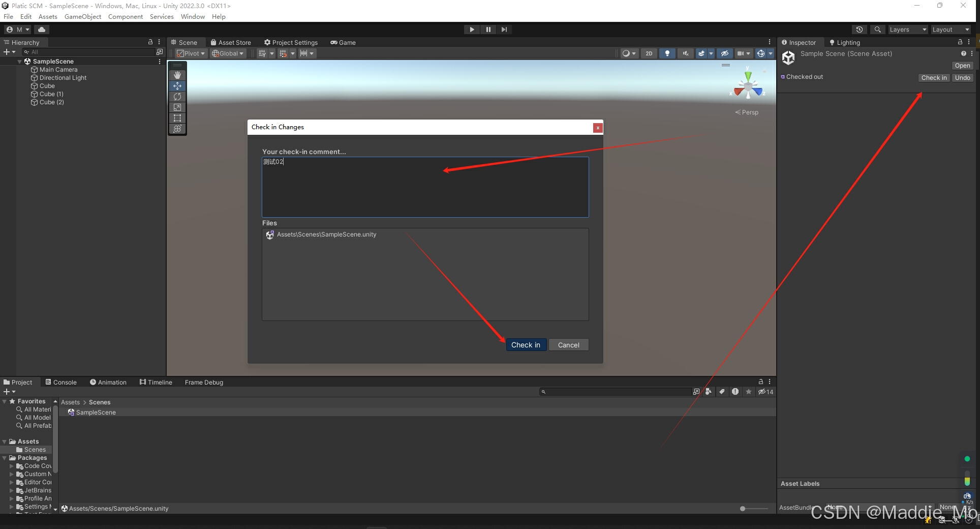Image resolution: width=980 pixels, height=529 pixels.
Task: Toggle Gizmos visibility in Scene view
Action: coord(761,53)
